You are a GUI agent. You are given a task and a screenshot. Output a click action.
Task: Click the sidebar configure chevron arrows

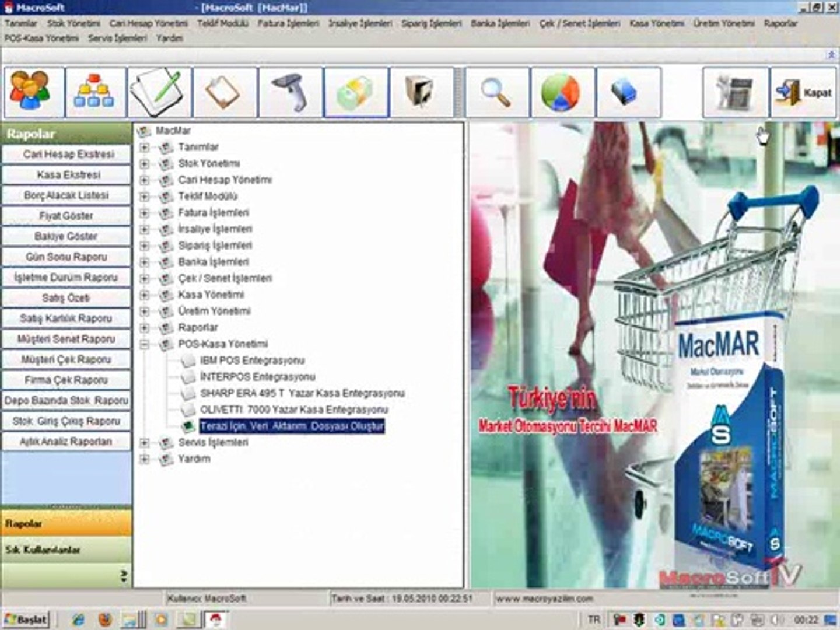point(124,576)
